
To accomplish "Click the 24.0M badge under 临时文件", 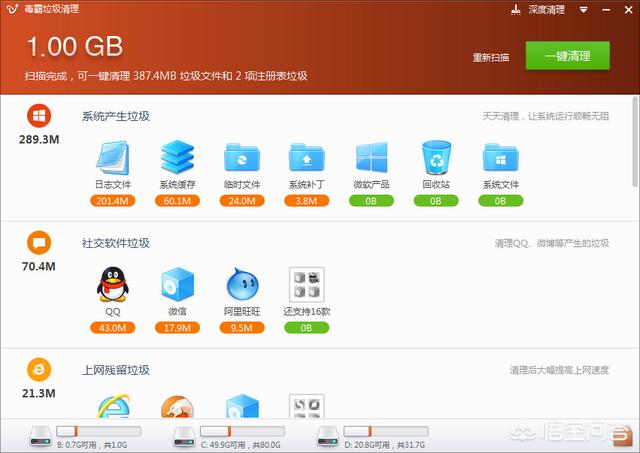I will (x=242, y=201).
